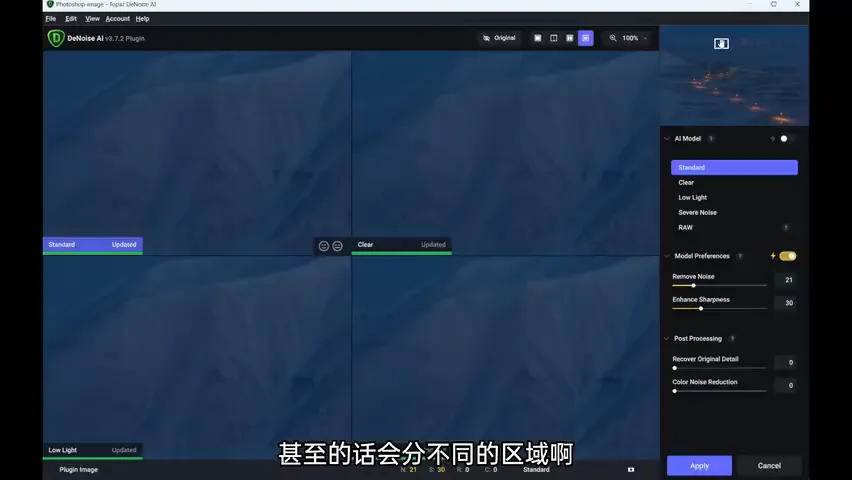Image resolution: width=852 pixels, height=480 pixels.
Task: Select the Low Light preview pane label
Action: pos(93,450)
